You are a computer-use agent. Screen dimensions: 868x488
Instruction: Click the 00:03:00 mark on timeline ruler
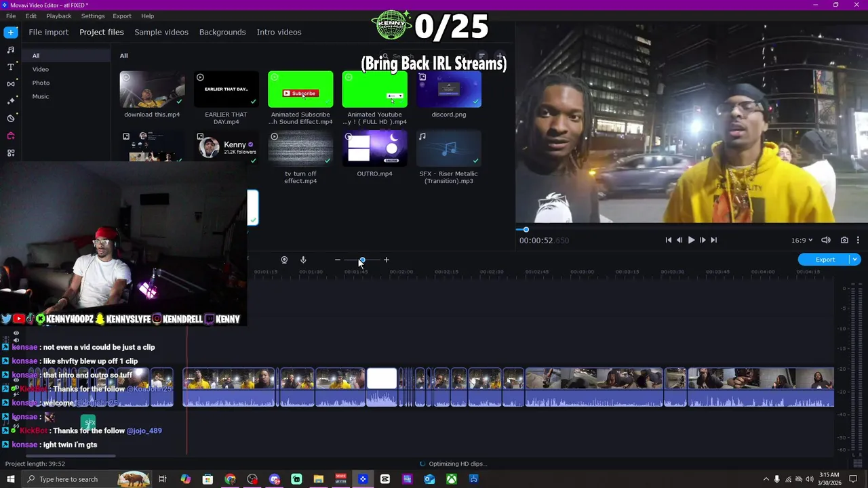(582, 272)
